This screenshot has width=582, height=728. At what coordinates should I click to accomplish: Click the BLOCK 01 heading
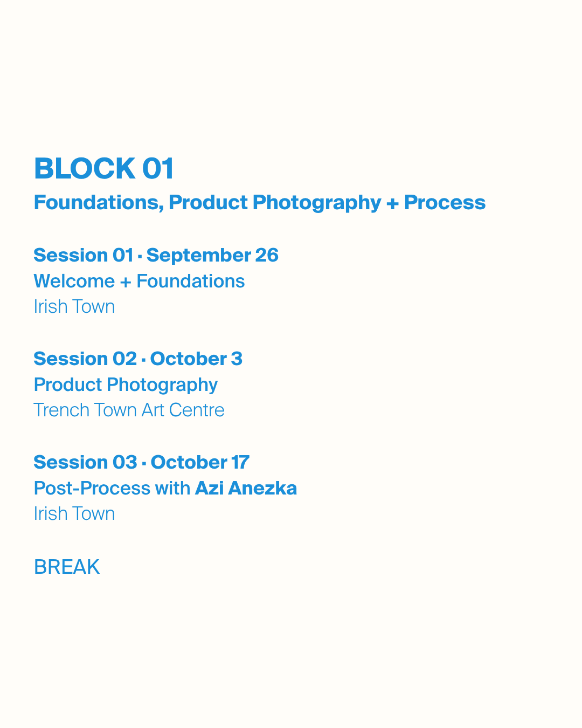click(104, 169)
